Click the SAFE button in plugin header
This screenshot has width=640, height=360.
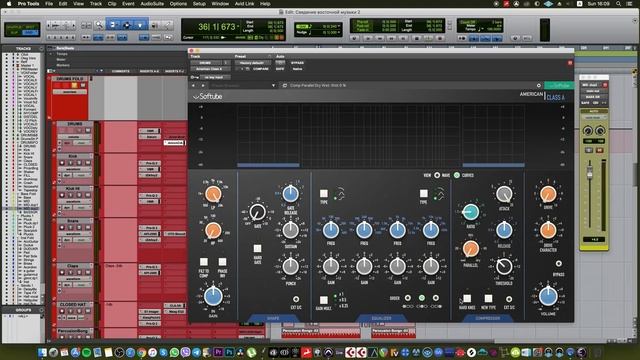click(280, 69)
